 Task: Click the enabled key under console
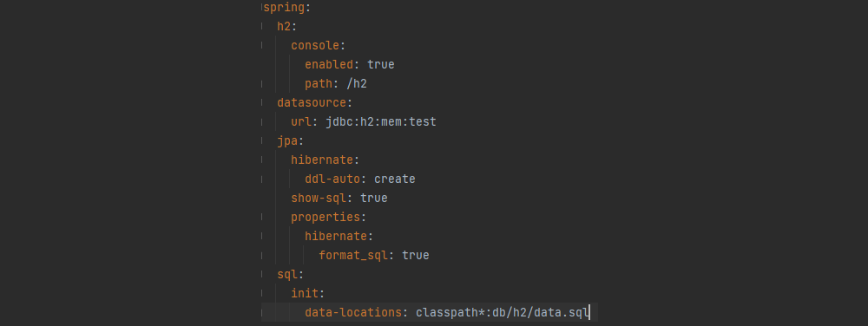(329, 65)
